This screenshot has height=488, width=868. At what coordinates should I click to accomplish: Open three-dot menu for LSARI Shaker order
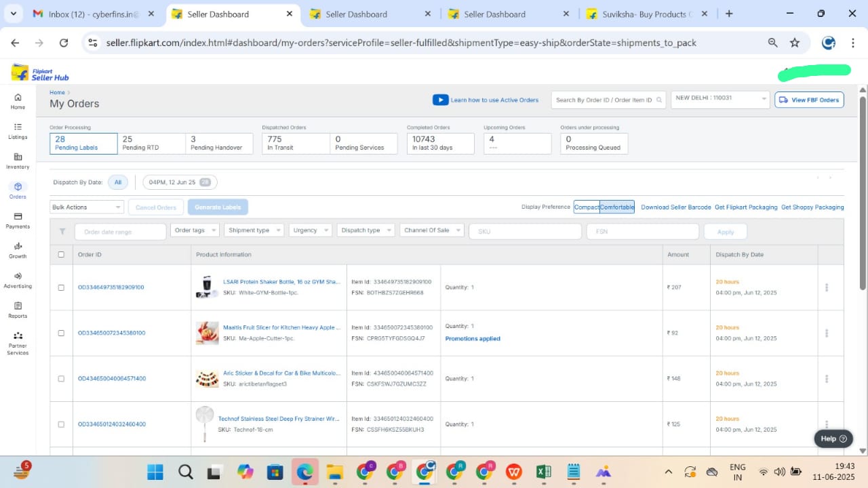[x=826, y=287]
